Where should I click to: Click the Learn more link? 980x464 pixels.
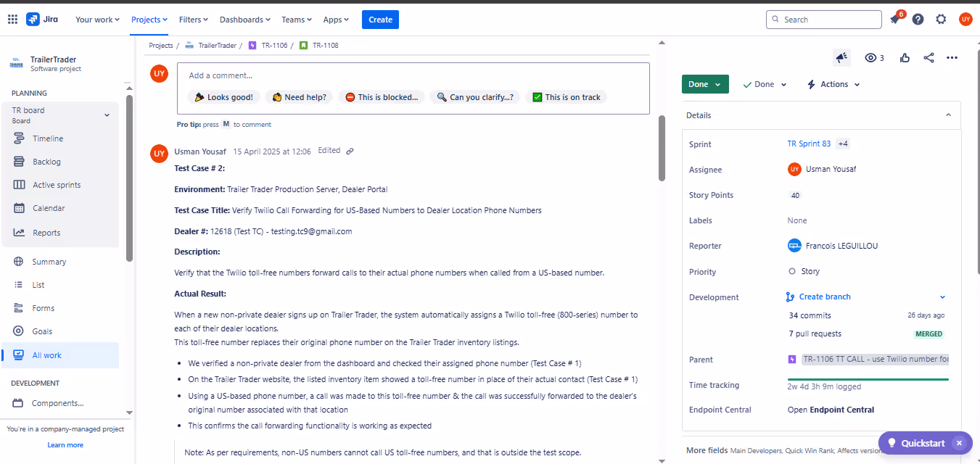(65, 445)
